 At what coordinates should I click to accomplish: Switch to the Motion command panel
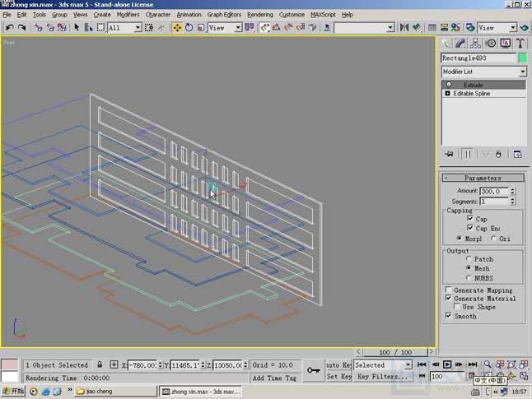pos(491,44)
